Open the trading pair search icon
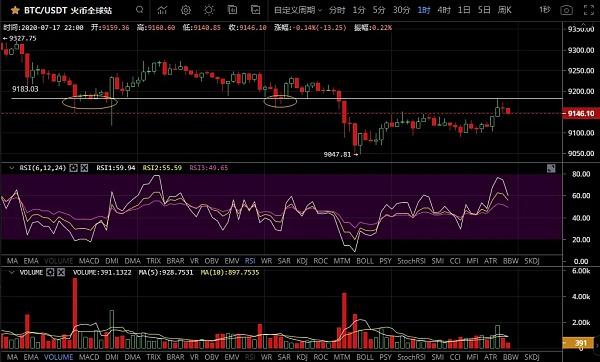 [x=140, y=10]
